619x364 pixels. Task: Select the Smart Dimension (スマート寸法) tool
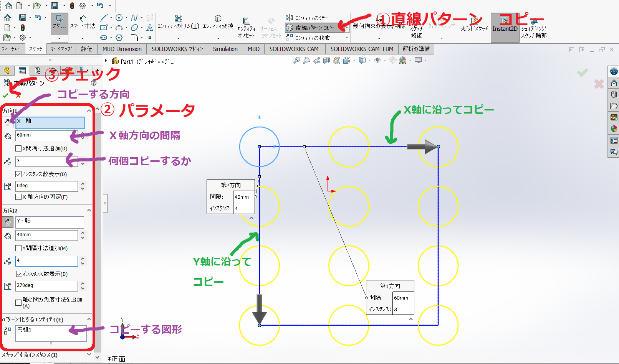point(83,22)
